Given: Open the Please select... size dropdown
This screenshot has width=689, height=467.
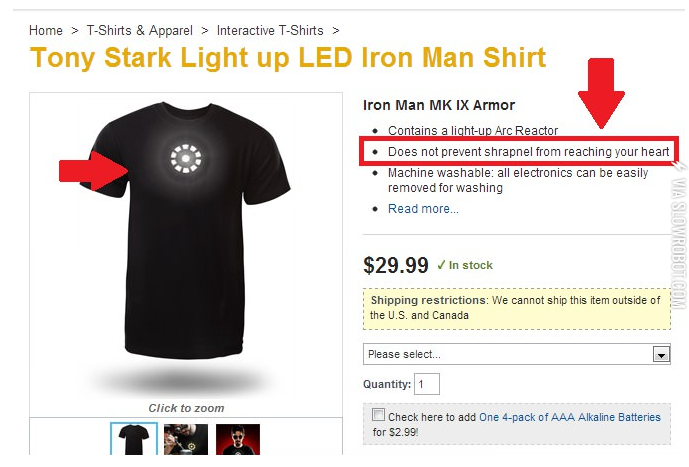Looking at the screenshot, I should point(507,354).
